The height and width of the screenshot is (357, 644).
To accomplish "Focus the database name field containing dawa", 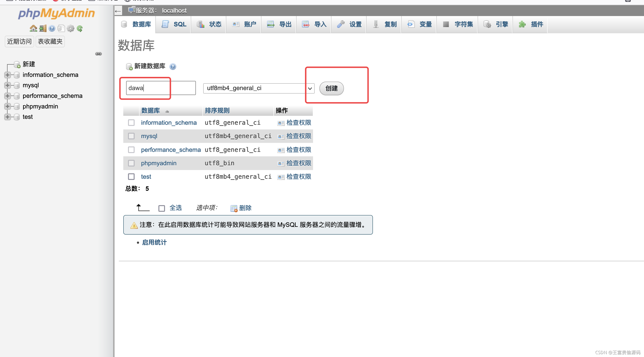I will tap(161, 88).
